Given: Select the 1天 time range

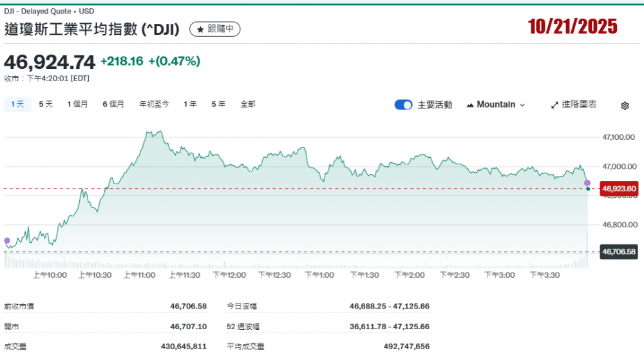Looking at the screenshot, I should coord(17,104).
